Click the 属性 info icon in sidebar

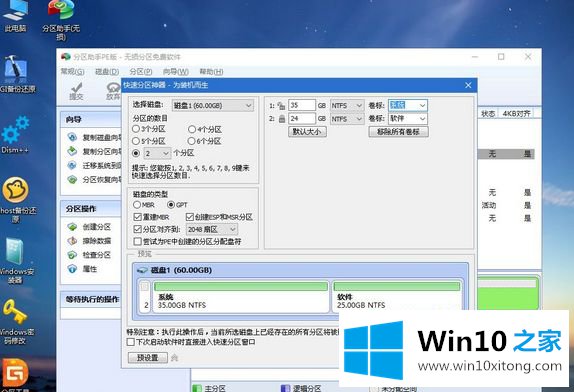[72, 269]
